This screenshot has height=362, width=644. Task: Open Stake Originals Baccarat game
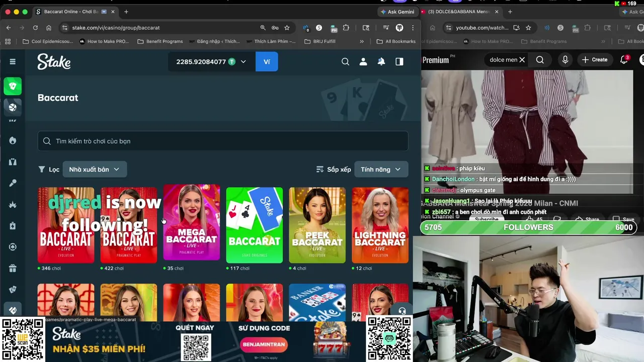[254, 225]
